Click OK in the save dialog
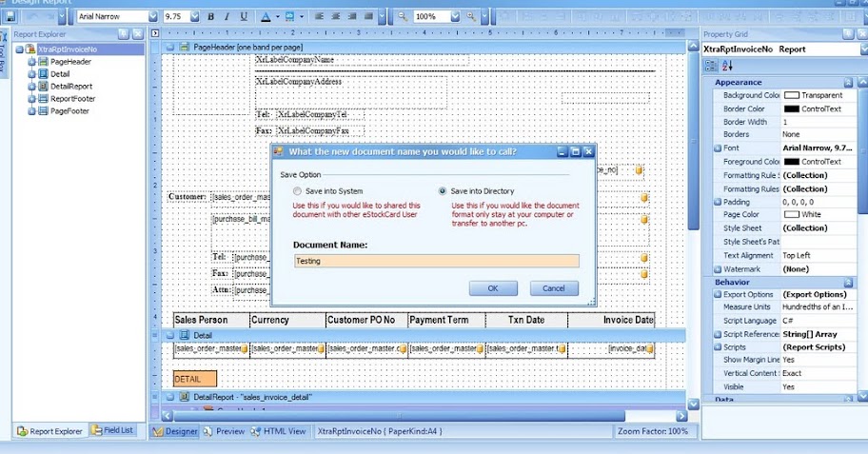Screen dimensions: 868x454 click(493, 288)
